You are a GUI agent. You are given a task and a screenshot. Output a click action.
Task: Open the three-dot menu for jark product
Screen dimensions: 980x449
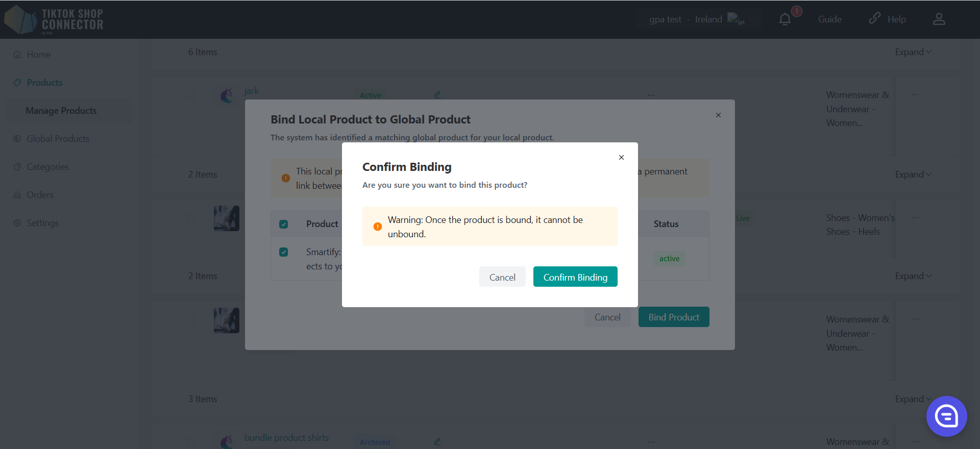[x=915, y=94]
